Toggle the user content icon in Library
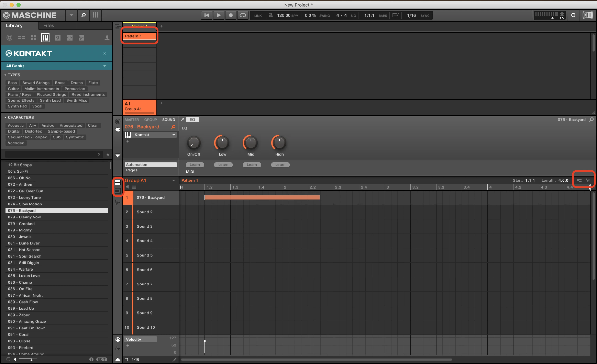The width and height of the screenshot is (597, 364). [x=107, y=38]
